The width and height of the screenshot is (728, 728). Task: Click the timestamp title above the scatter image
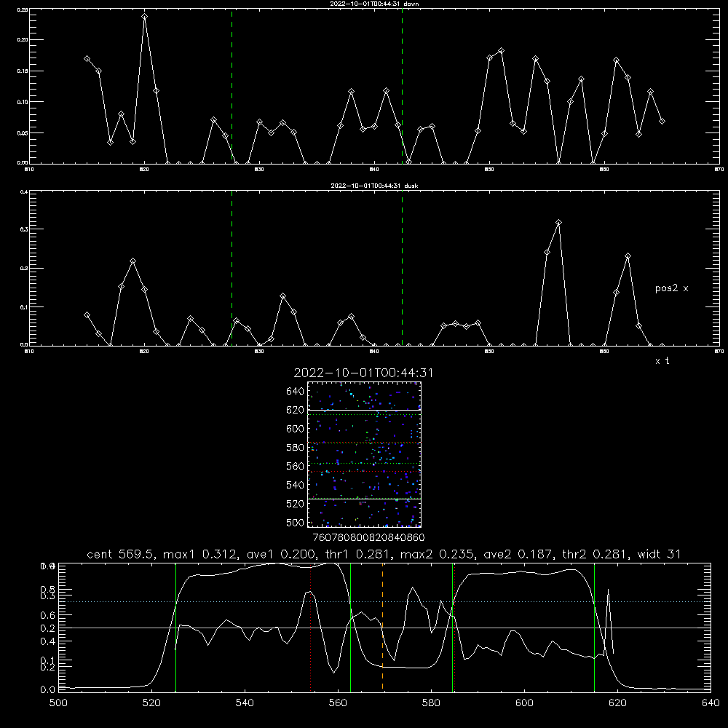click(x=363, y=373)
